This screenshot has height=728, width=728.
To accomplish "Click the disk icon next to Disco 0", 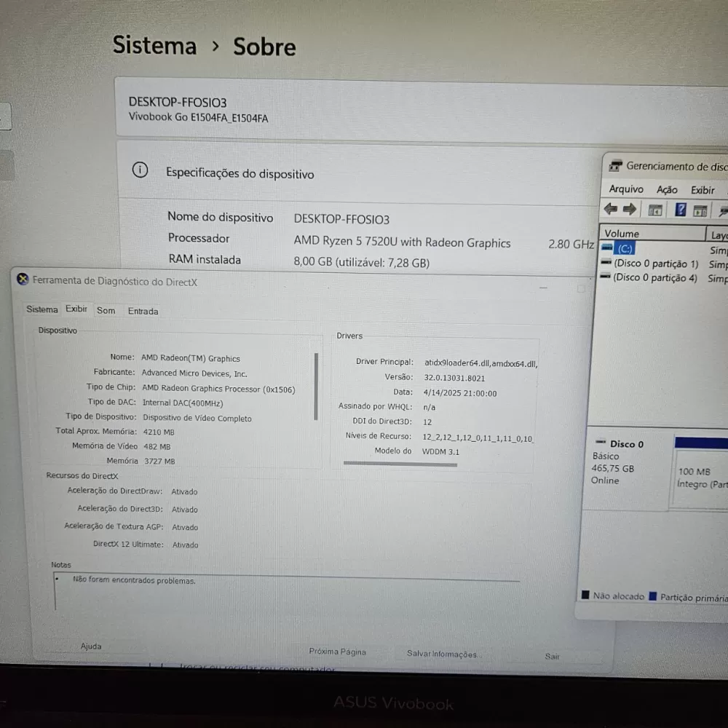I will (602, 443).
